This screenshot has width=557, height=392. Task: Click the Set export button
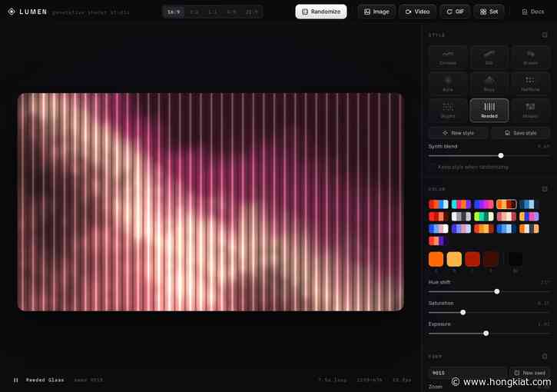point(489,12)
